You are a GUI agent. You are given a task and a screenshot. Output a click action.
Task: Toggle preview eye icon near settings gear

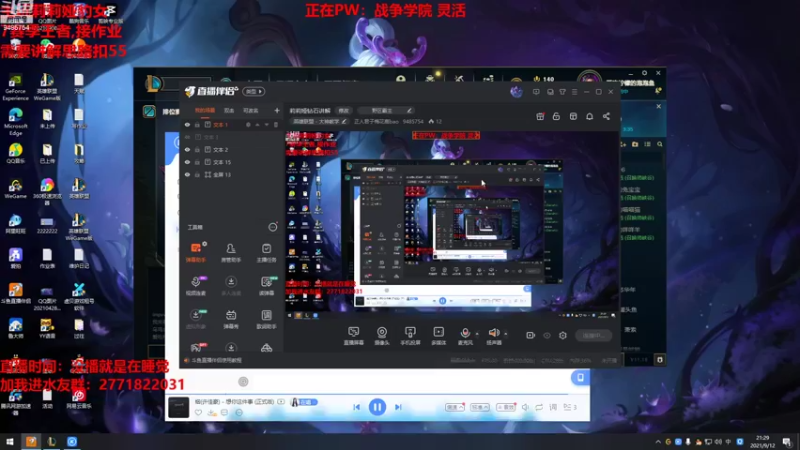point(547,335)
